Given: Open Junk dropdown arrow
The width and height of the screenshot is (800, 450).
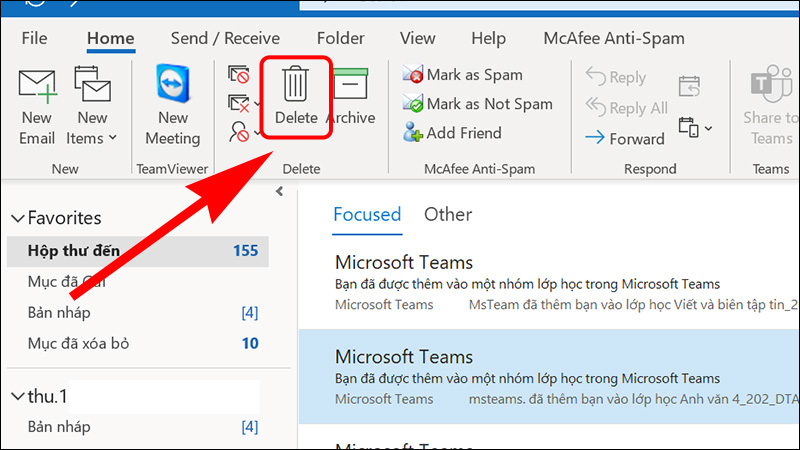Looking at the screenshot, I should [257, 133].
